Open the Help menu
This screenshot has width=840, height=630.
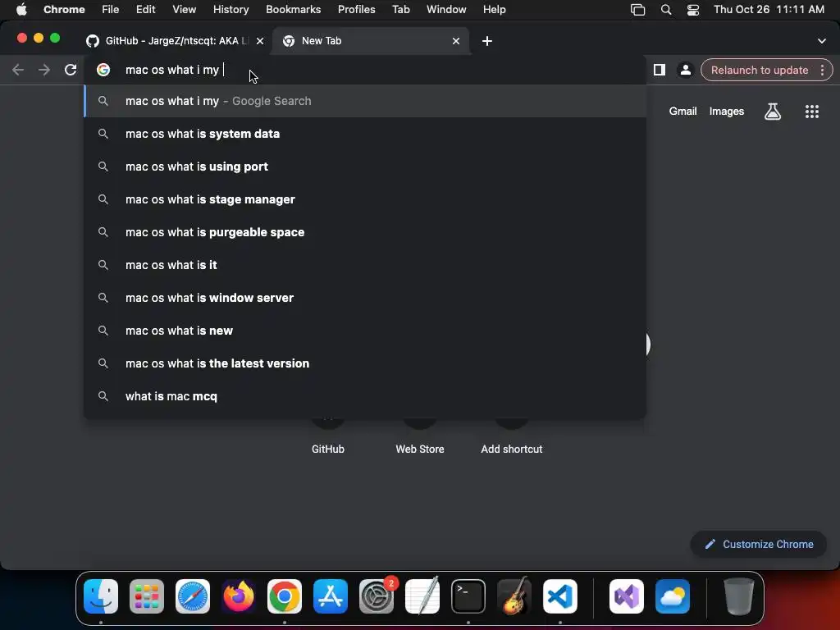[x=494, y=9]
